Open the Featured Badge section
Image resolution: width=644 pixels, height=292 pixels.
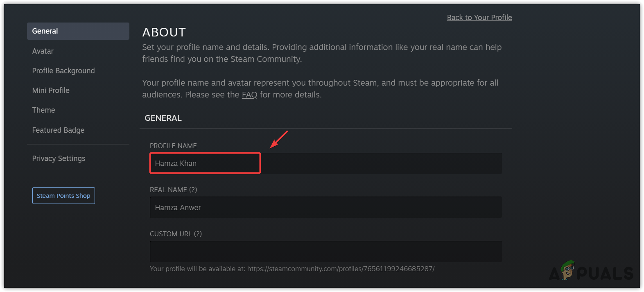[x=58, y=130]
